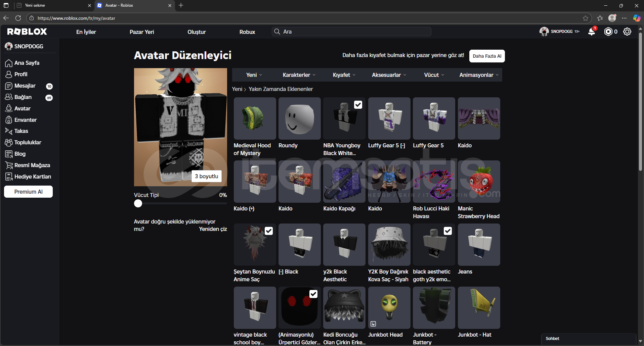Open Hediye Kartları gift card icon
The image size is (644, 346).
pos(9,177)
